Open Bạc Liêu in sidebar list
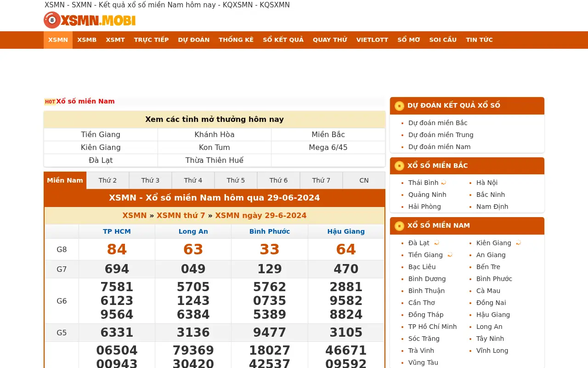Viewport: 588px width, 368px height. (422, 267)
